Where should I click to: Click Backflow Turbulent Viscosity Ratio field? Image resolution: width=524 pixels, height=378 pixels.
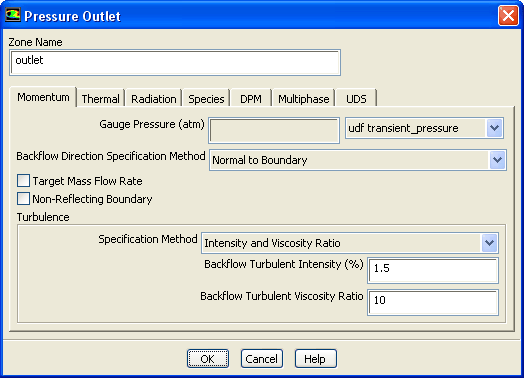(x=433, y=302)
